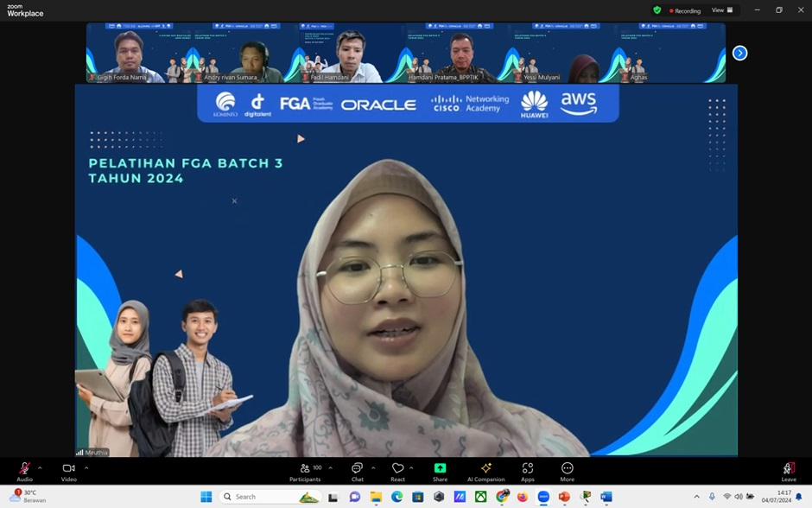Viewport: 812px width, 508px height.
Task: Open the React emoji menu
Action: pyautogui.click(x=397, y=471)
